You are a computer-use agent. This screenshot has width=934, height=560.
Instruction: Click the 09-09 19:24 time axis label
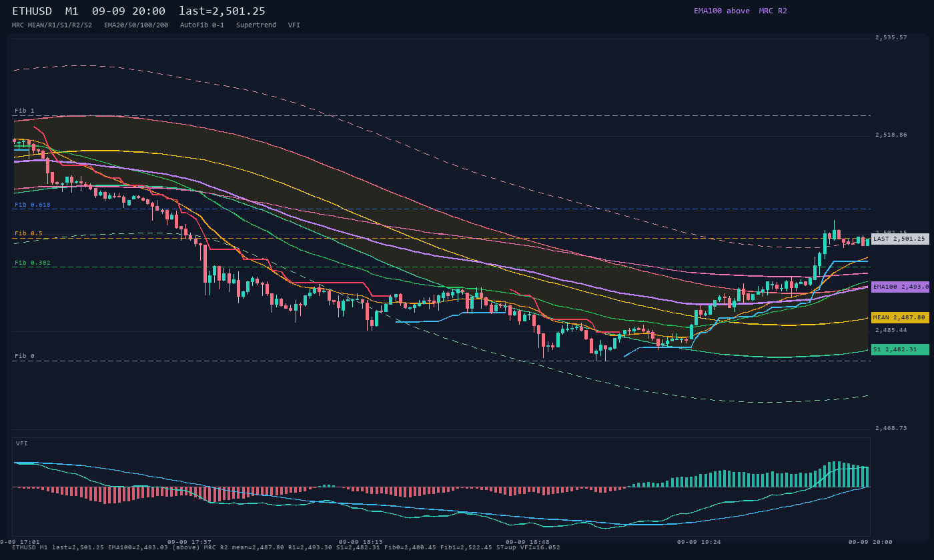699,542
